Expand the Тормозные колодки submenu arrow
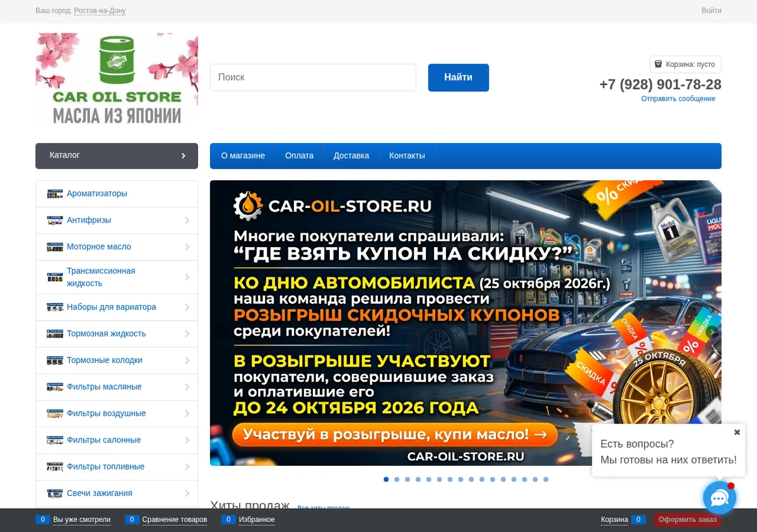Image resolution: width=757 pixels, height=532 pixels. point(187,361)
